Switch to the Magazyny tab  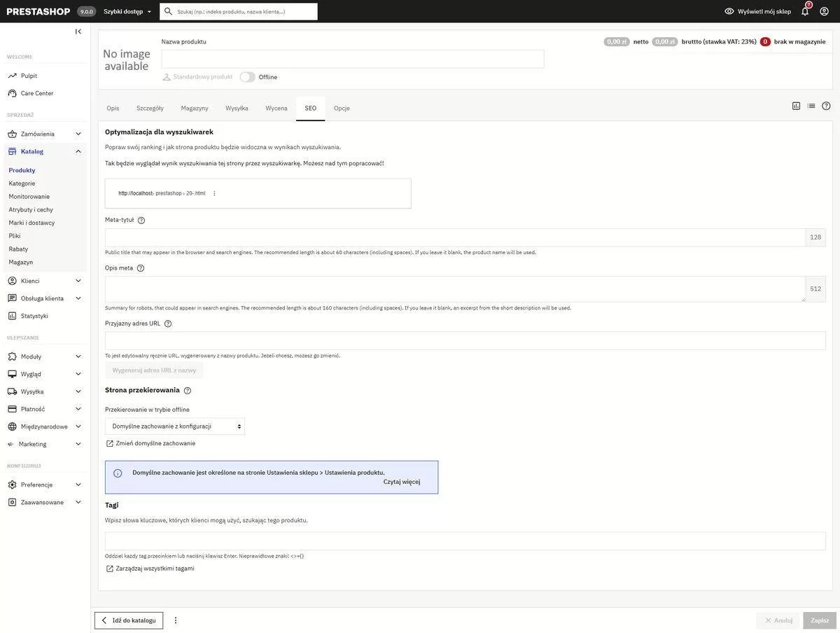tap(194, 109)
